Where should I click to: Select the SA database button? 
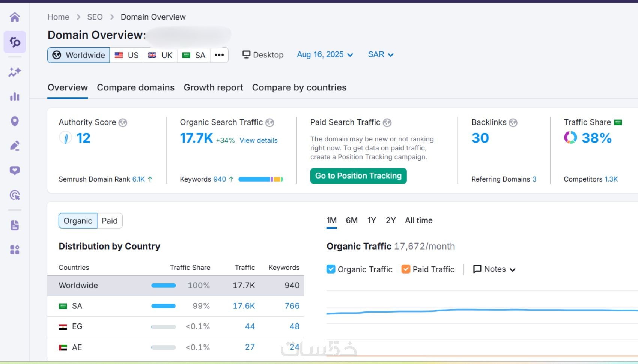[x=194, y=55]
